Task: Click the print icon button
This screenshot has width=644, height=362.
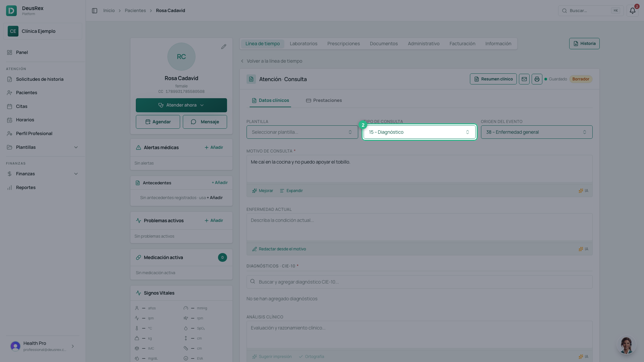Action: point(537,79)
